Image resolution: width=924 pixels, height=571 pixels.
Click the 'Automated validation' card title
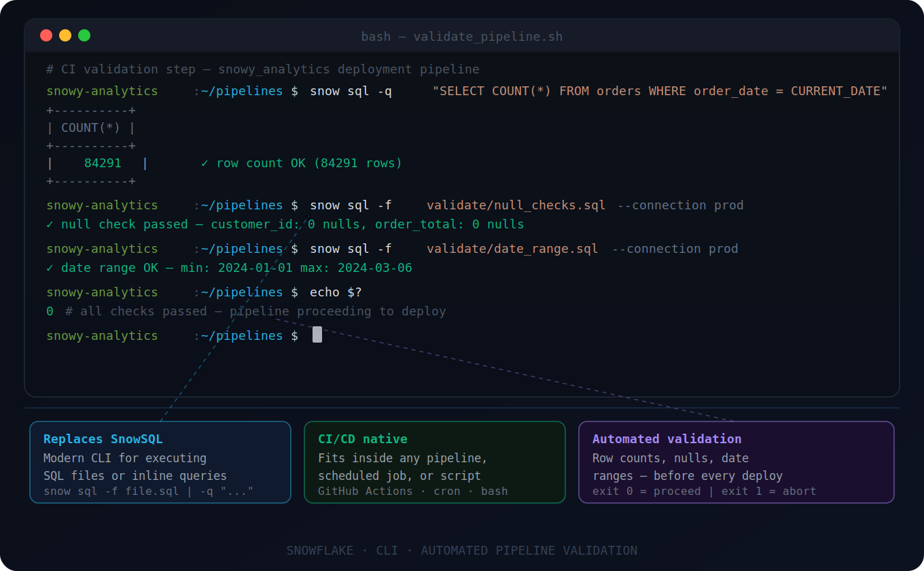(x=667, y=439)
